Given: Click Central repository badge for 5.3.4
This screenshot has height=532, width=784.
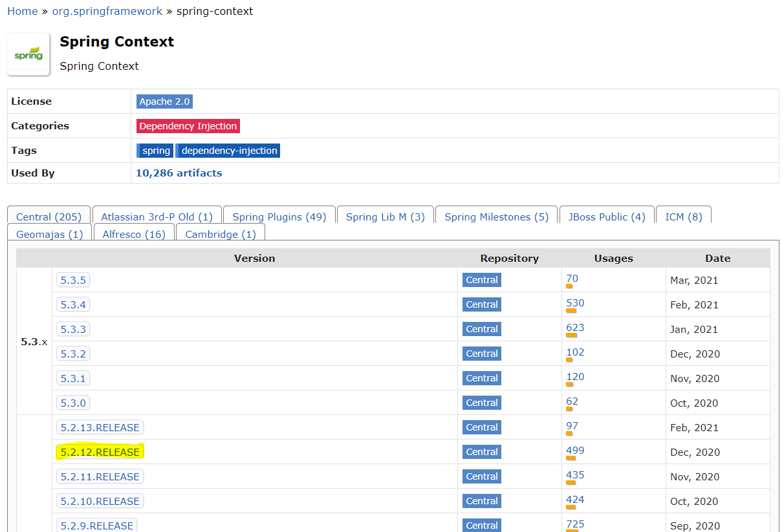Looking at the screenshot, I should (x=482, y=304).
